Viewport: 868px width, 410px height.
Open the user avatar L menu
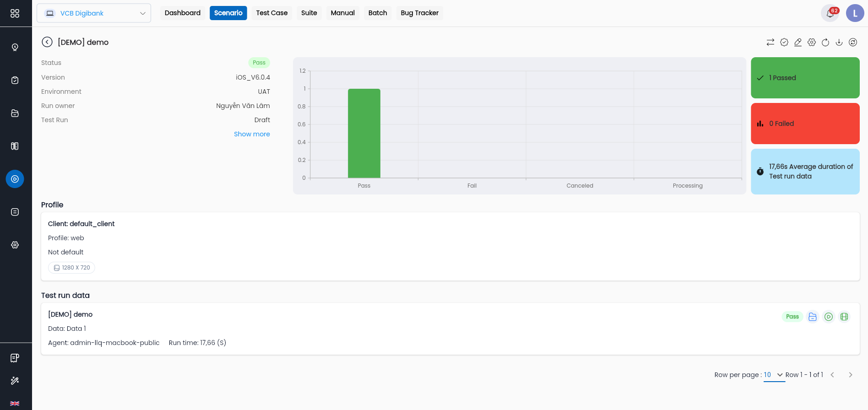[x=855, y=13]
